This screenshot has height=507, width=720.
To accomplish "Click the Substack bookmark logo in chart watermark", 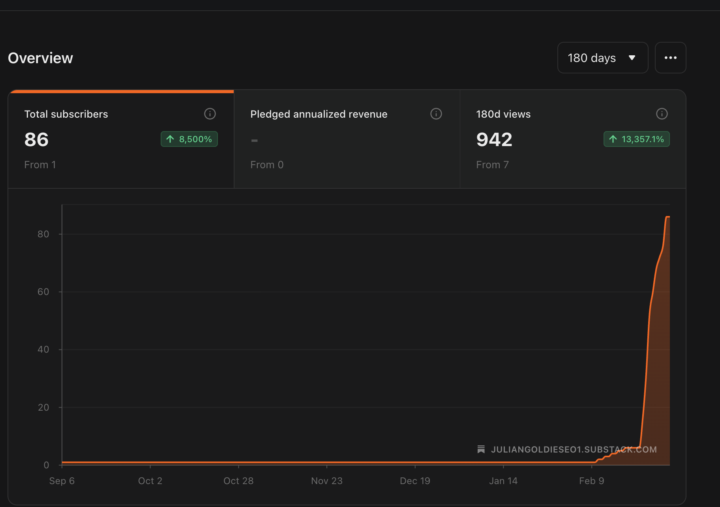I will pyautogui.click(x=481, y=450).
